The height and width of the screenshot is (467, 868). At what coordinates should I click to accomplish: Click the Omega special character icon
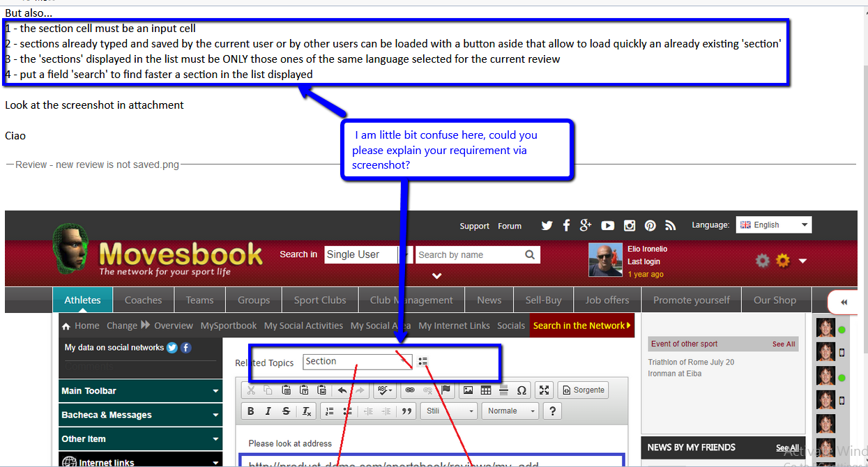[x=521, y=390]
